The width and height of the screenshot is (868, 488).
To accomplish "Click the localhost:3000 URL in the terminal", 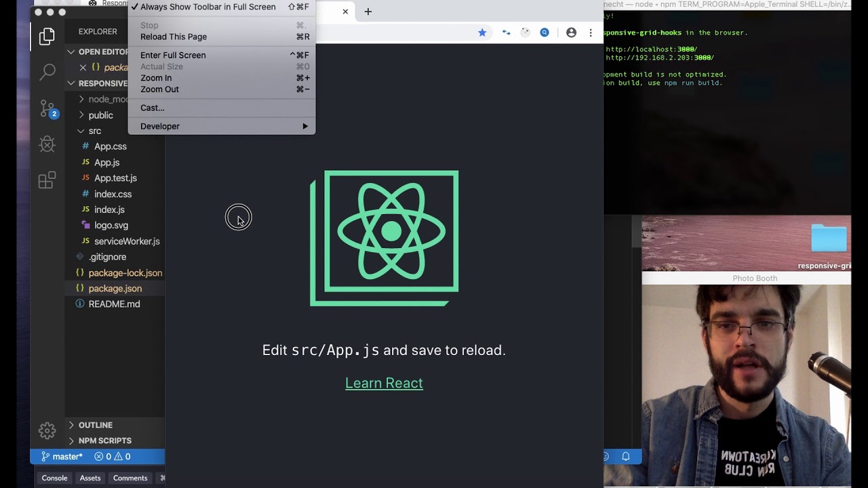I will pyautogui.click(x=651, y=49).
